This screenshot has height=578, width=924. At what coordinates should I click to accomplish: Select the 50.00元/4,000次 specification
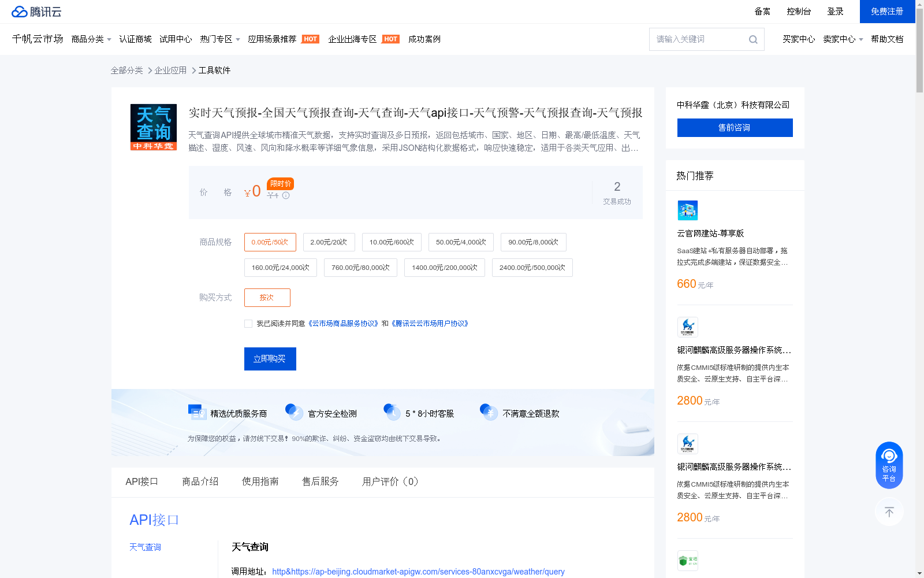point(461,242)
